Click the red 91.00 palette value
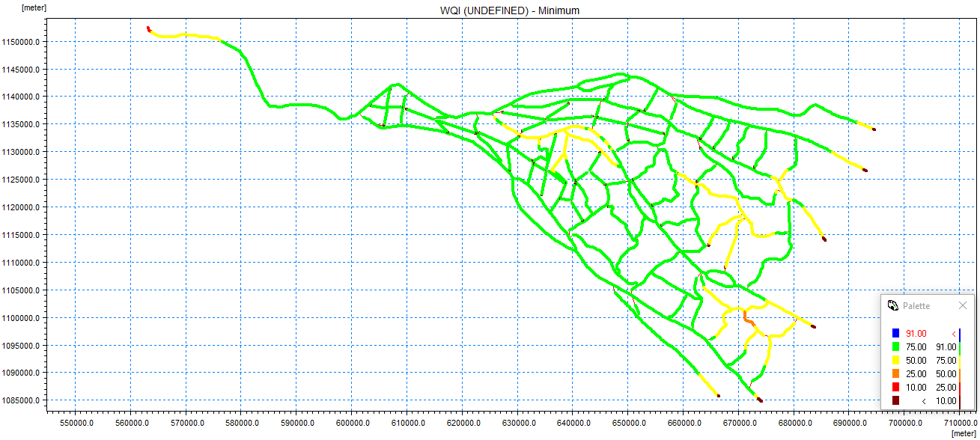 click(x=916, y=334)
